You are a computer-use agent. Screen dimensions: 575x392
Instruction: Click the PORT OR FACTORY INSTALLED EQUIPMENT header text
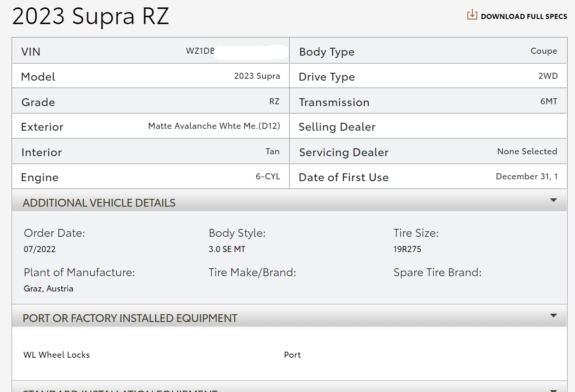130,318
